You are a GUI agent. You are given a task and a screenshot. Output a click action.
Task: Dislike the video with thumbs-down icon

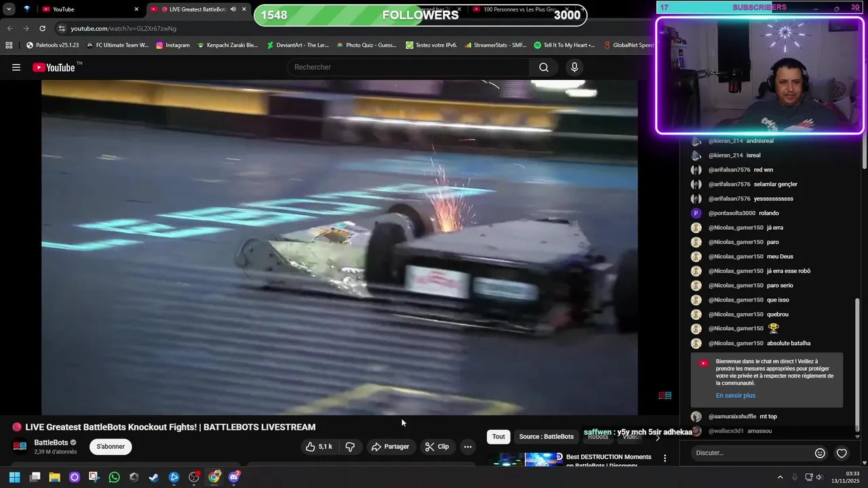(x=350, y=447)
